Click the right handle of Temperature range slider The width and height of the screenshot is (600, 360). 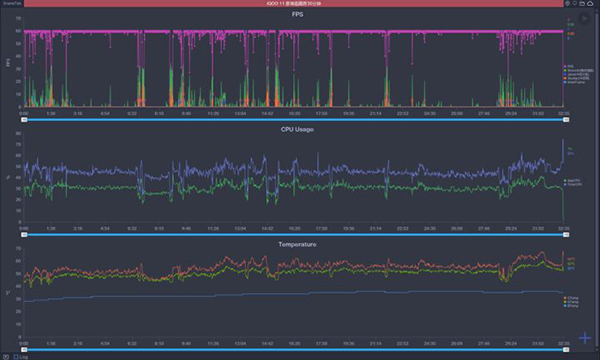tap(566, 350)
